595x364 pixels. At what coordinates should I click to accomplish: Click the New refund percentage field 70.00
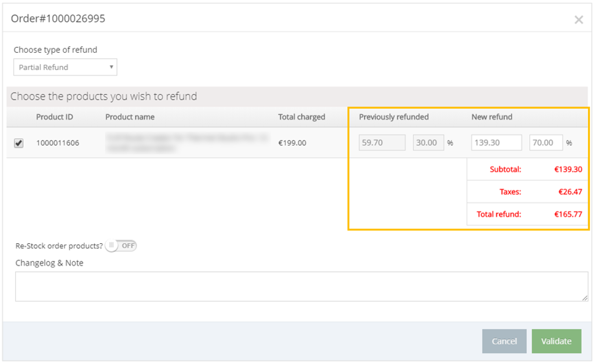545,143
